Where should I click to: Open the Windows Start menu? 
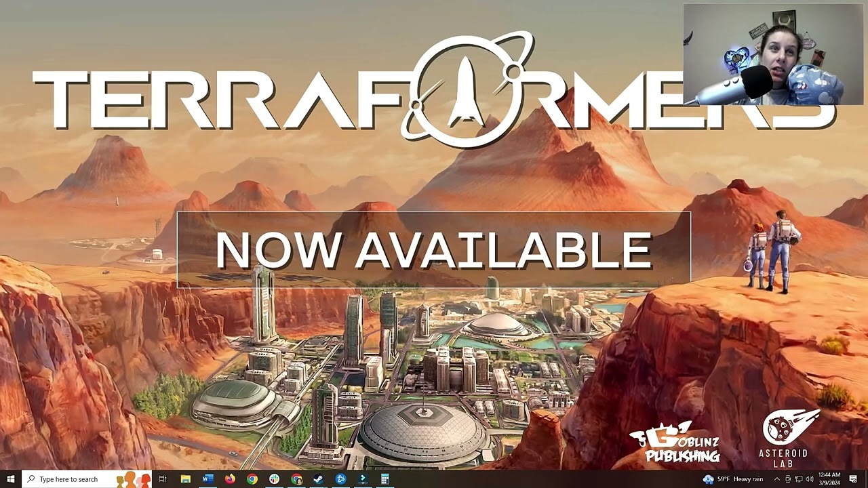click(10, 479)
